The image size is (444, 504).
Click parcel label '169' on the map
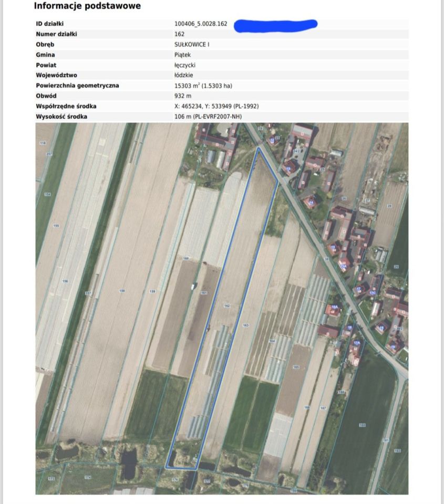pos(362,425)
